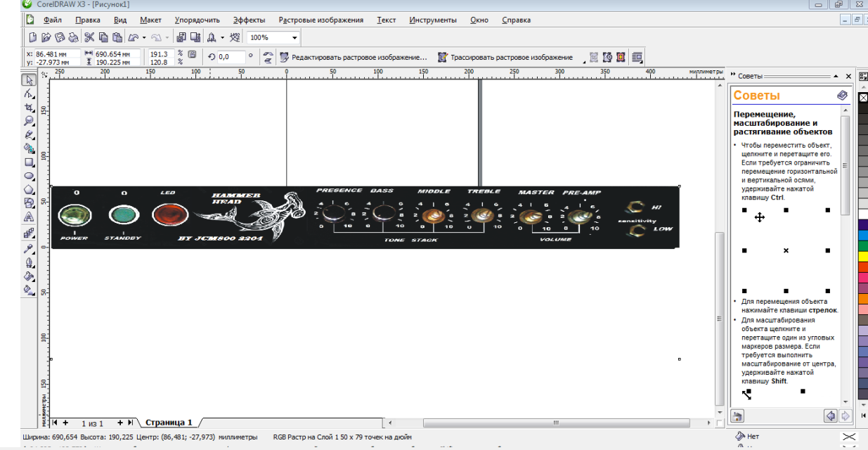Select the Pick tool arrow
The height and width of the screenshot is (450, 868).
pos(29,80)
